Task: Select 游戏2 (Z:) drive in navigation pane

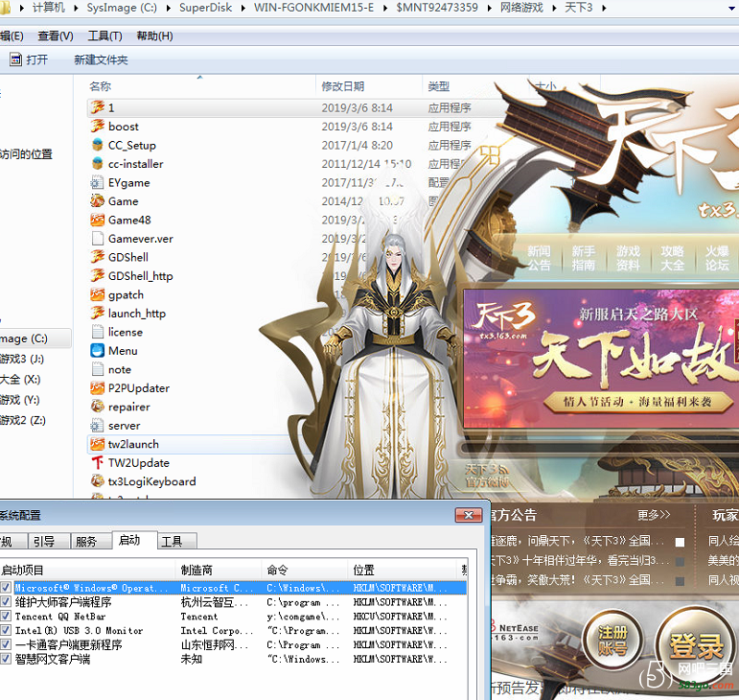Action: pos(23,420)
